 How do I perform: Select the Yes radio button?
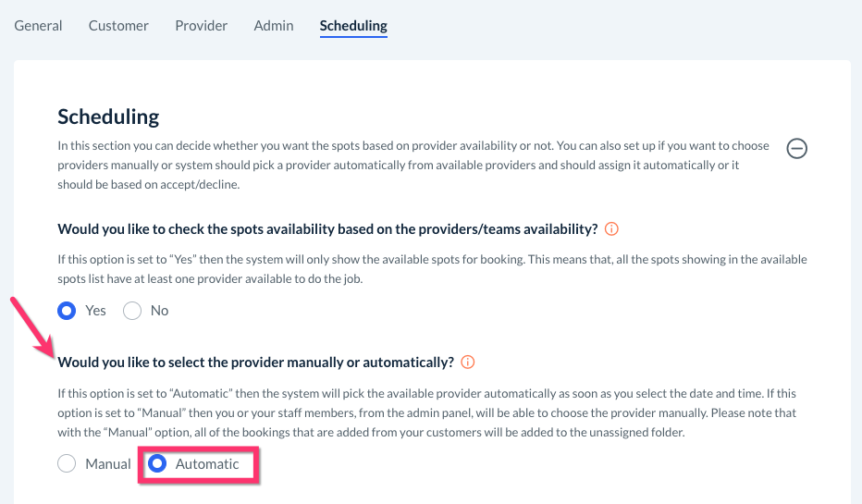pos(67,311)
